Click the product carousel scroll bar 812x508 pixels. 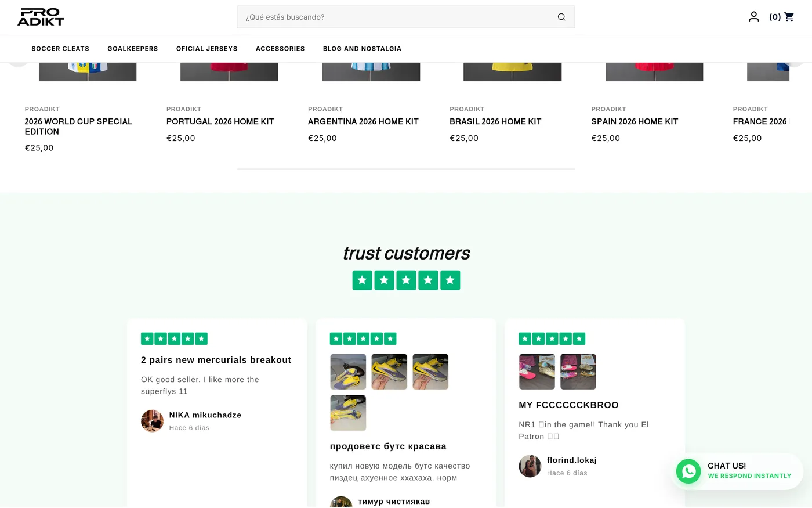pyautogui.click(x=406, y=169)
